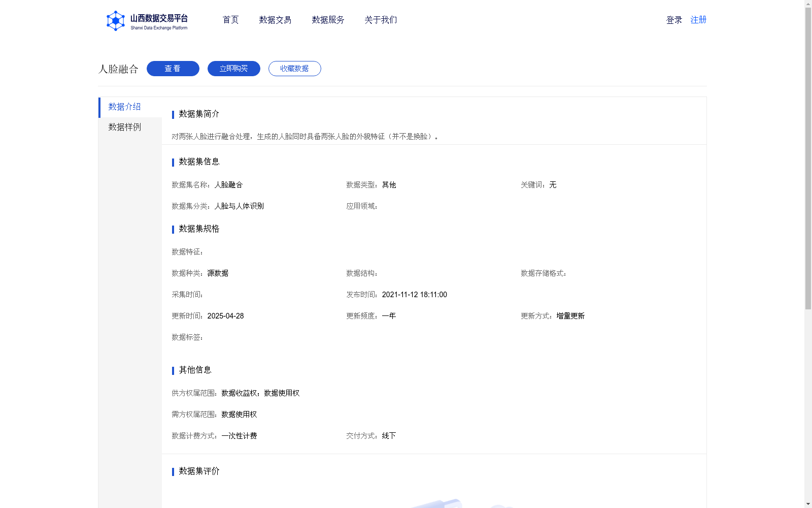This screenshot has height=508, width=812.
Task: Click the page vertical scrollbar thumb
Action: [808, 158]
